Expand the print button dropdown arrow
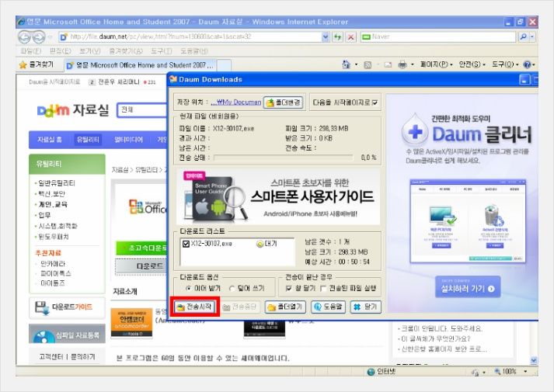The height and width of the screenshot is (392, 554). click(x=413, y=64)
